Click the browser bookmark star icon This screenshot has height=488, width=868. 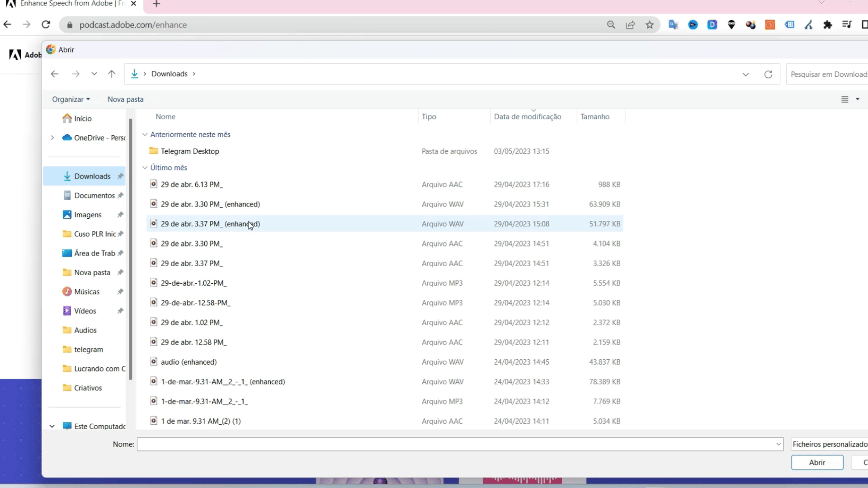pos(650,25)
